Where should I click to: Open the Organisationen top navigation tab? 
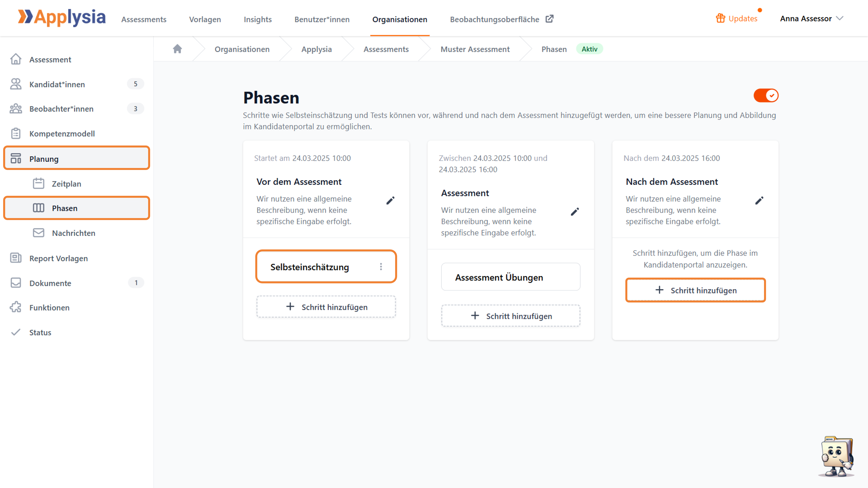[x=400, y=19]
